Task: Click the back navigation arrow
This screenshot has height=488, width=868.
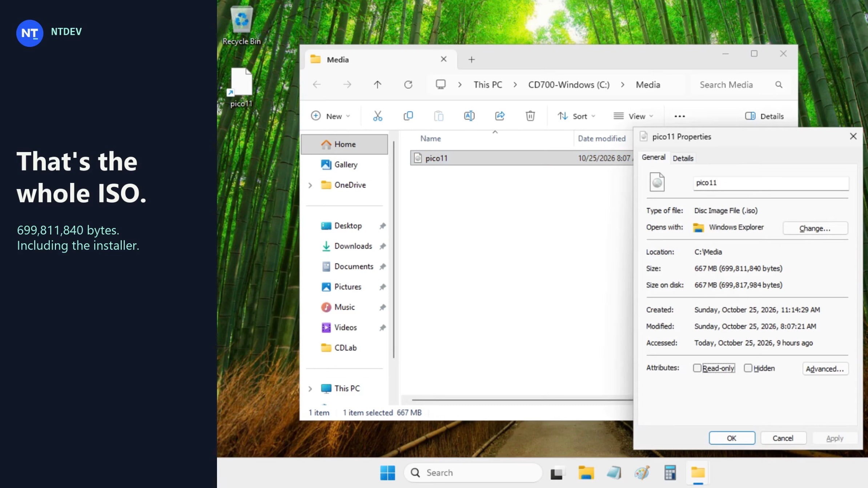Action: coord(317,85)
